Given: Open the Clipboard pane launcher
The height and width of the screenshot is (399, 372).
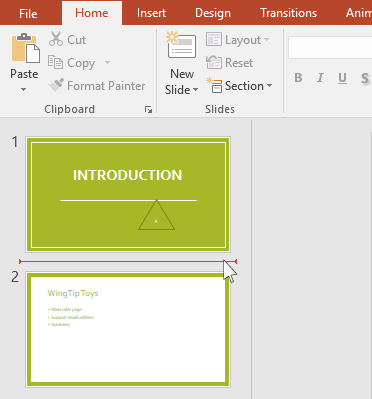Looking at the screenshot, I should click(148, 109).
